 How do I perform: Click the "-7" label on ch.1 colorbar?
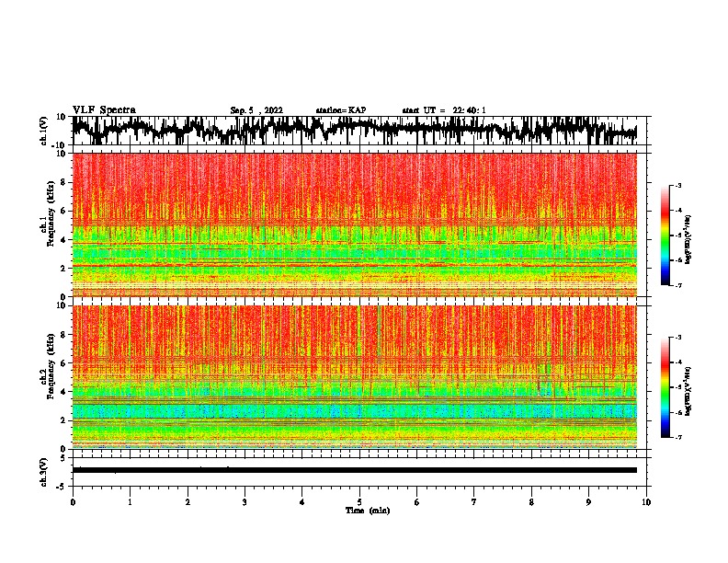pos(678,285)
